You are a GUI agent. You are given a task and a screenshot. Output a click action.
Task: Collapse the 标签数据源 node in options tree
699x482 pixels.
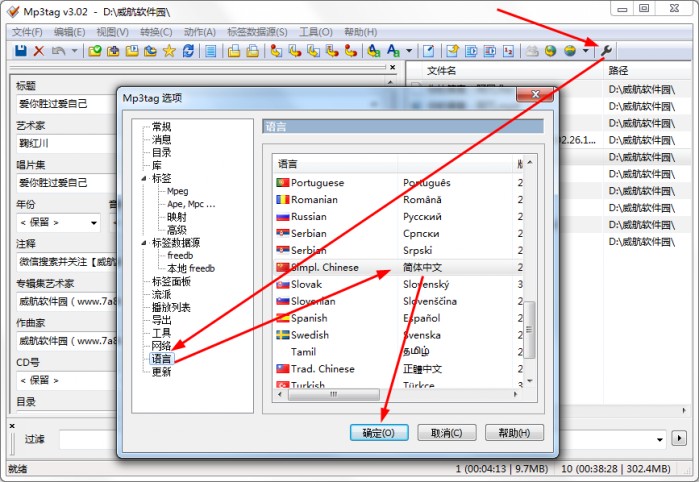click(144, 243)
